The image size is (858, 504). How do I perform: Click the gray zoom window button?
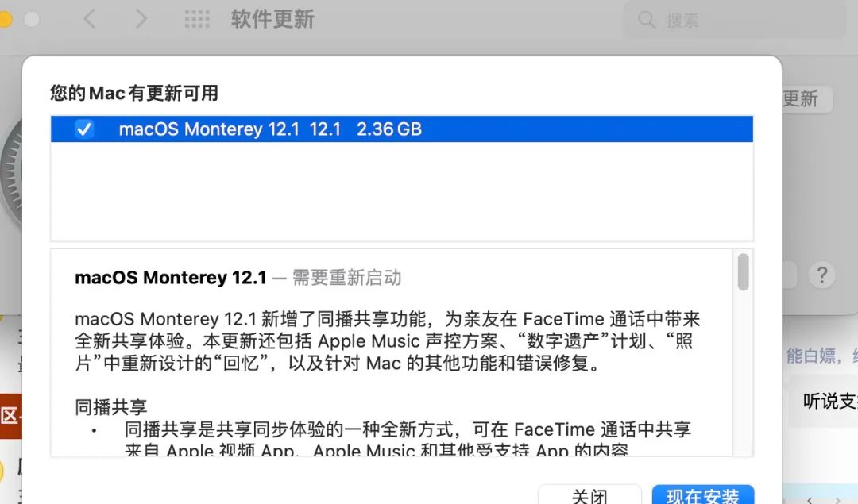tap(32, 19)
